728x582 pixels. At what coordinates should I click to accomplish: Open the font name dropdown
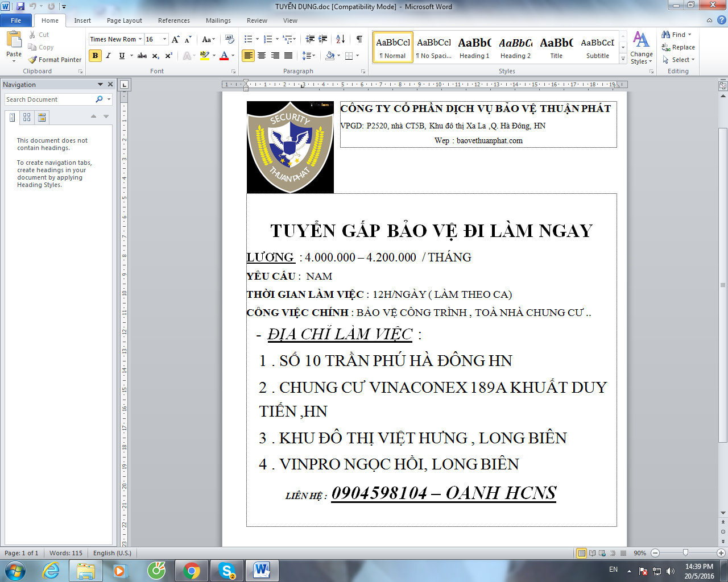tap(140, 39)
